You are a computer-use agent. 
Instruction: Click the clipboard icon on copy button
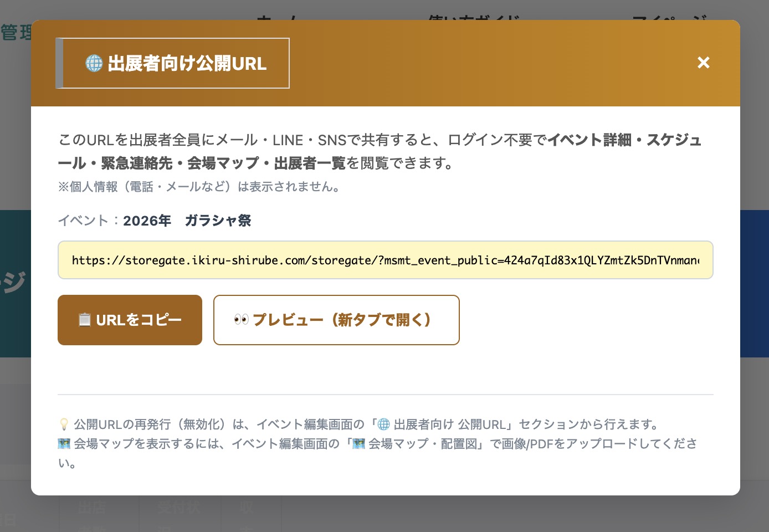tap(84, 320)
